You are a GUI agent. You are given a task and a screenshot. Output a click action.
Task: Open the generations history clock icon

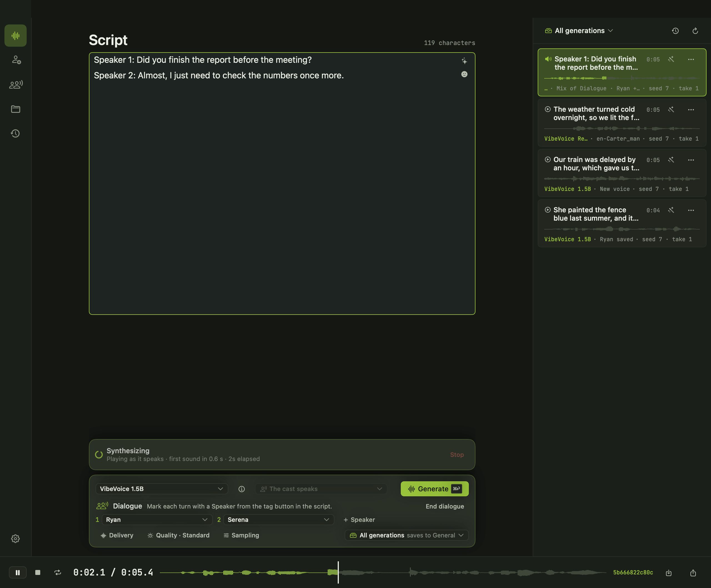click(675, 31)
